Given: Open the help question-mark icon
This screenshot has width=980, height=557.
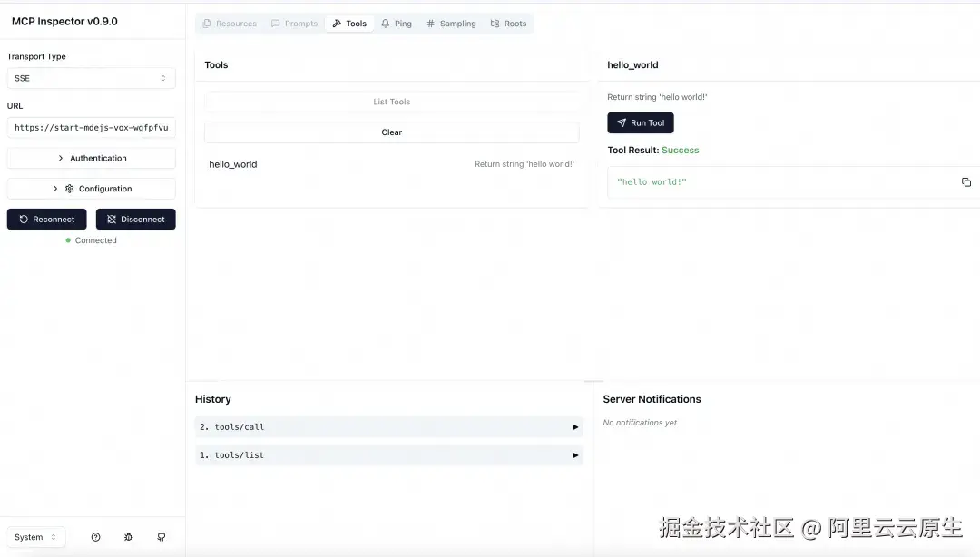Looking at the screenshot, I should coord(95,536).
